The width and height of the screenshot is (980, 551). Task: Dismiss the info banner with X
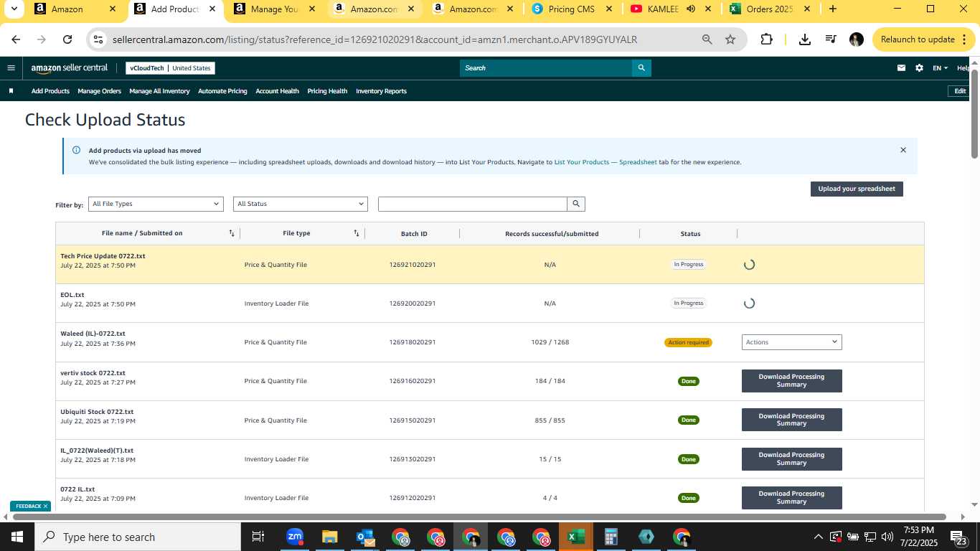903,150
